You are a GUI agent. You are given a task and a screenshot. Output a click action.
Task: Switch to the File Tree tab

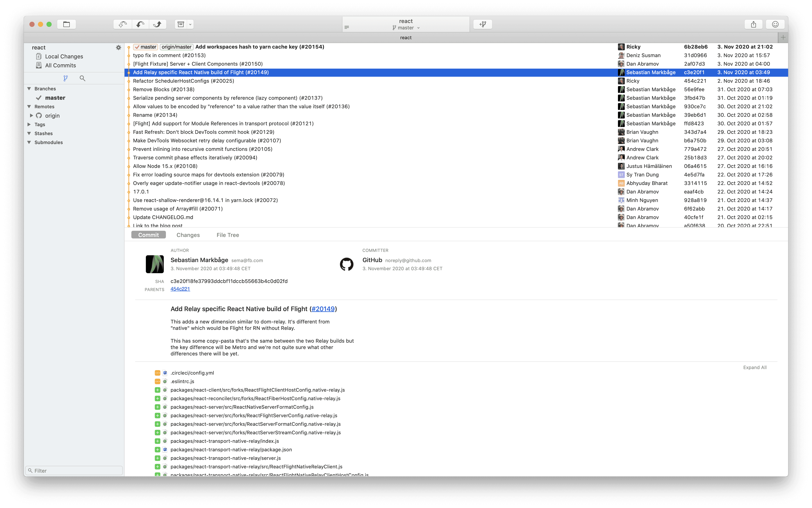click(228, 235)
